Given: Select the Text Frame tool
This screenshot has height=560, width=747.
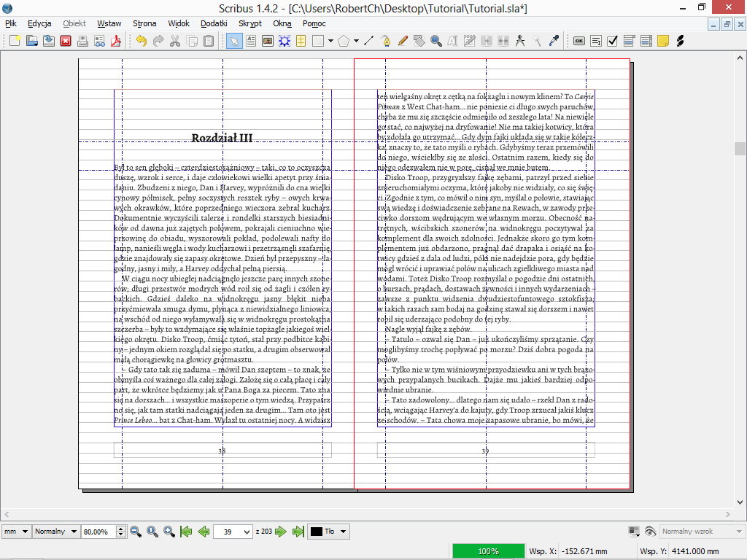Looking at the screenshot, I should pyautogui.click(x=251, y=41).
